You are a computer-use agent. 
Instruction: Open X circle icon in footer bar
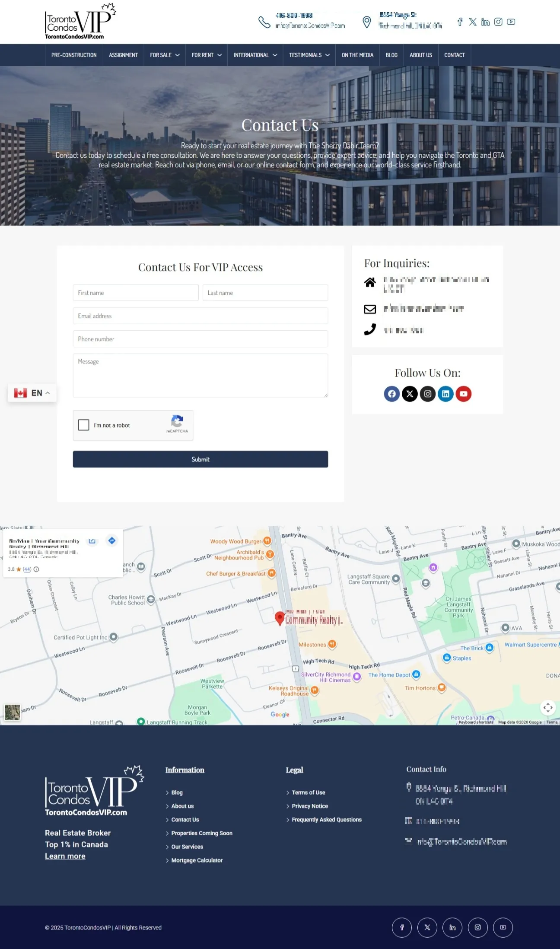427,927
